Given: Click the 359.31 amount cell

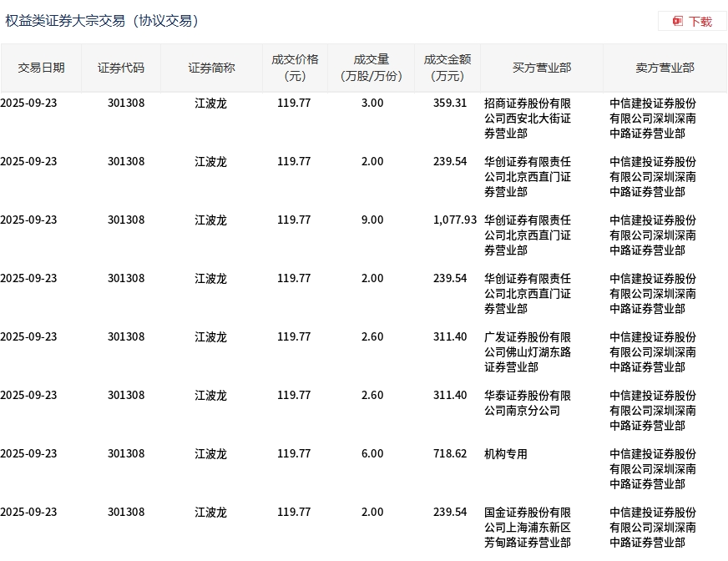Looking at the screenshot, I should 450,103.
